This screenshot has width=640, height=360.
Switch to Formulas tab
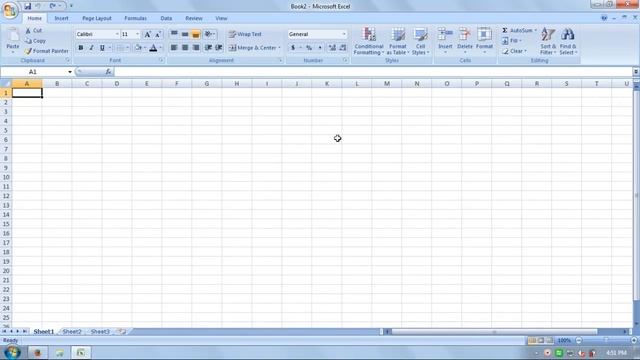click(136, 18)
